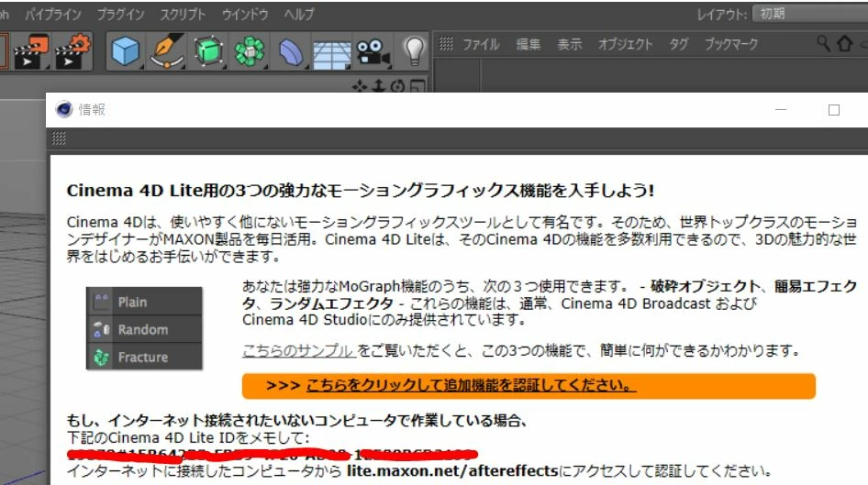Click the orange こちらをクリックして追加機能を認証 link
868x485 pixels.
click(x=471, y=385)
